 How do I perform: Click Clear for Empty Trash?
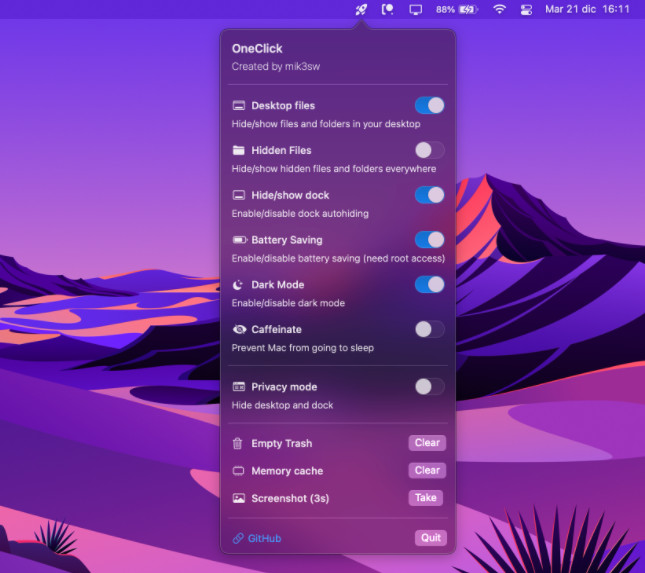427,443
